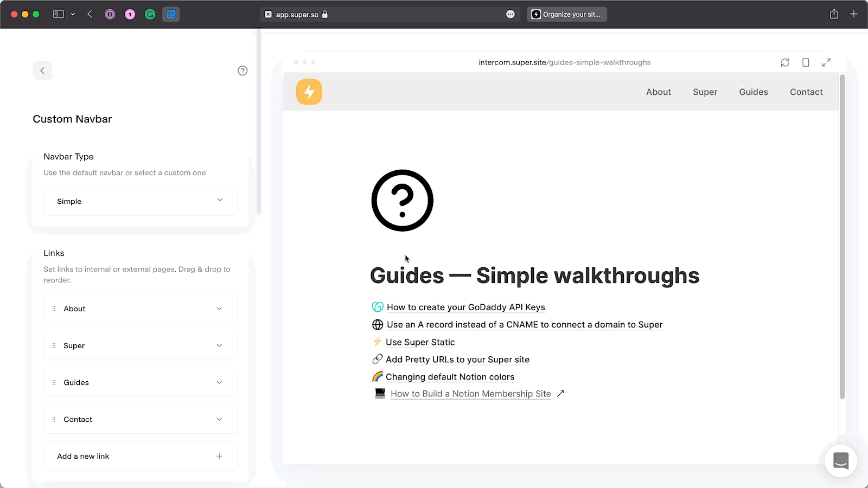Click the browser back arrow
The height and width of the screenshot is (488, 868).
pyautogui.click(x=90, y=14)
